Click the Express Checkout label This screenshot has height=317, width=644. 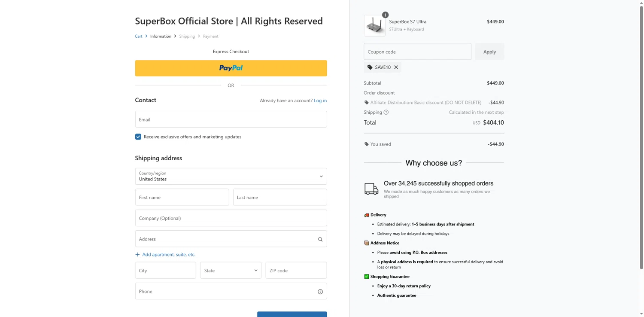click(231, 52)
